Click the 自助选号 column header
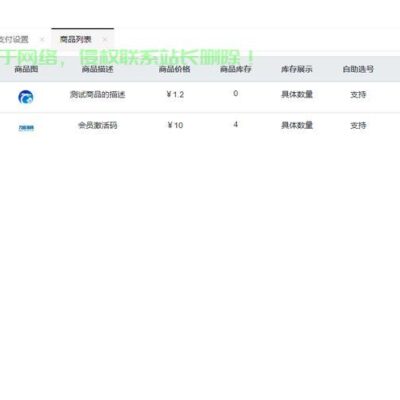Viewport: 400px width, 400px height. click(x=358, y=69)
